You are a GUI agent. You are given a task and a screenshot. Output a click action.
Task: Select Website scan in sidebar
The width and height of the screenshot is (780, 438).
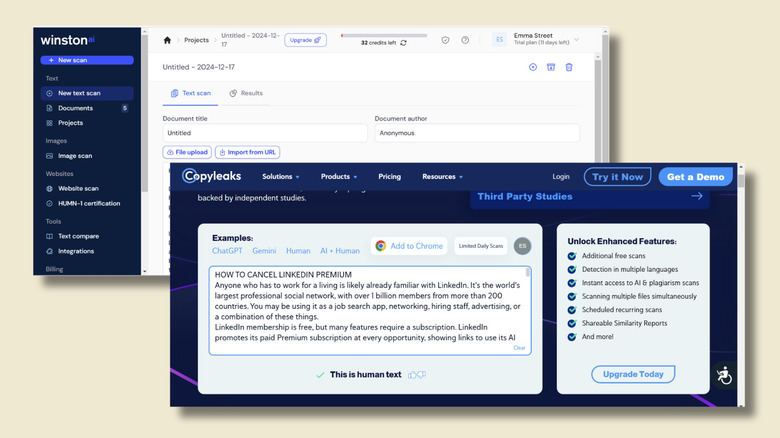[78, 188]
